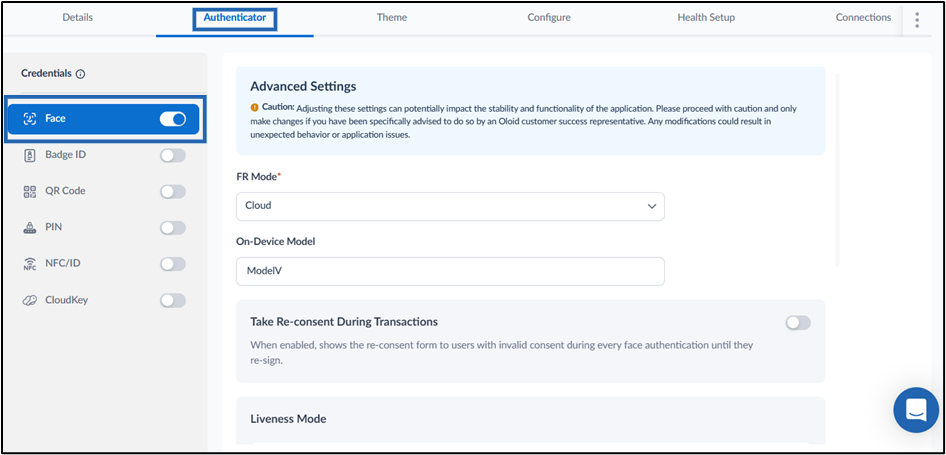Click the Credentials heading text

47,73
